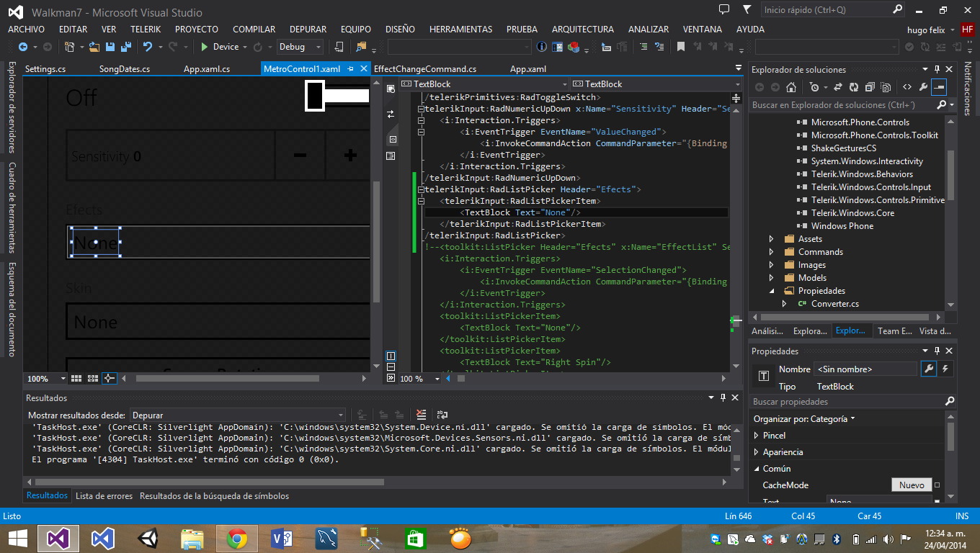Toggle auto-hide pin on Explorador de soluciones

click(937, 69)
